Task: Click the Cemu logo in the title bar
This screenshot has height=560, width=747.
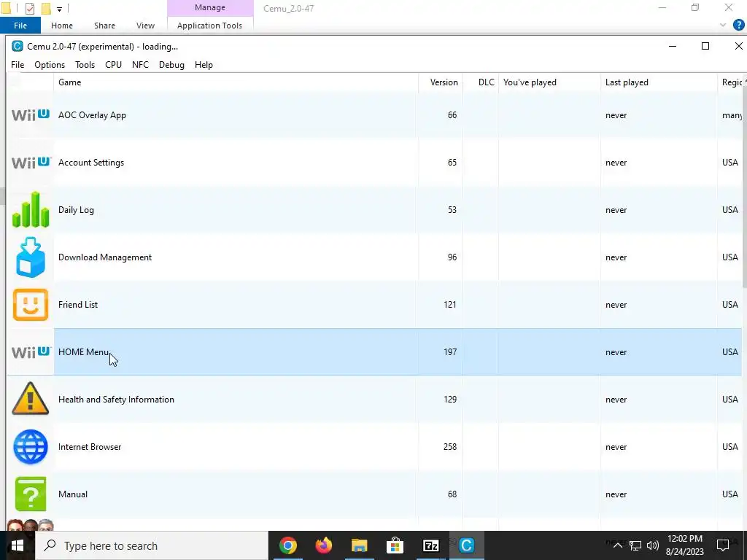Action: (x=18, y=46)
